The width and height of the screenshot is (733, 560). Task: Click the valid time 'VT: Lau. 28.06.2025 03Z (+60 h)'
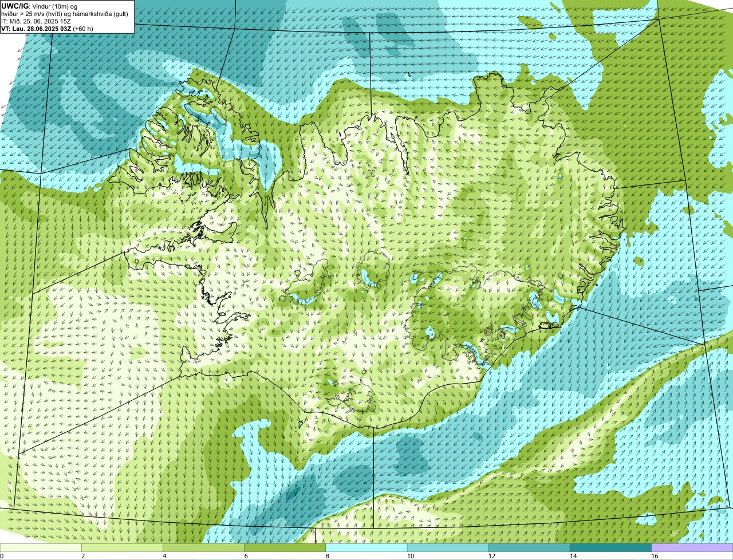[47, 28]
